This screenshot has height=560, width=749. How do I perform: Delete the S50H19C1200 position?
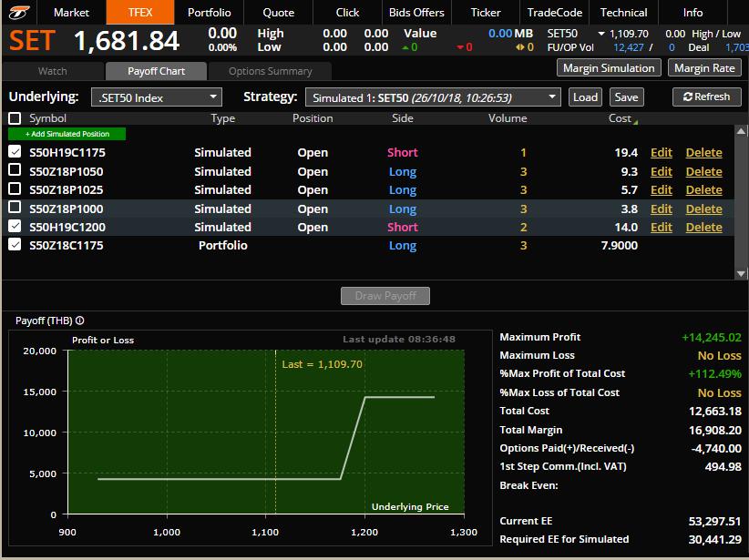[x=703, y=227]
